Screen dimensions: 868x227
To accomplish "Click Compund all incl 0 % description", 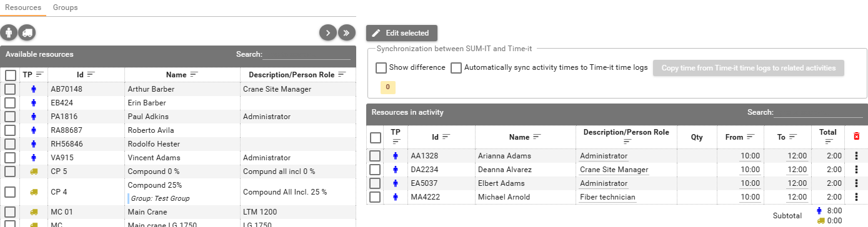I will point(279,171).
